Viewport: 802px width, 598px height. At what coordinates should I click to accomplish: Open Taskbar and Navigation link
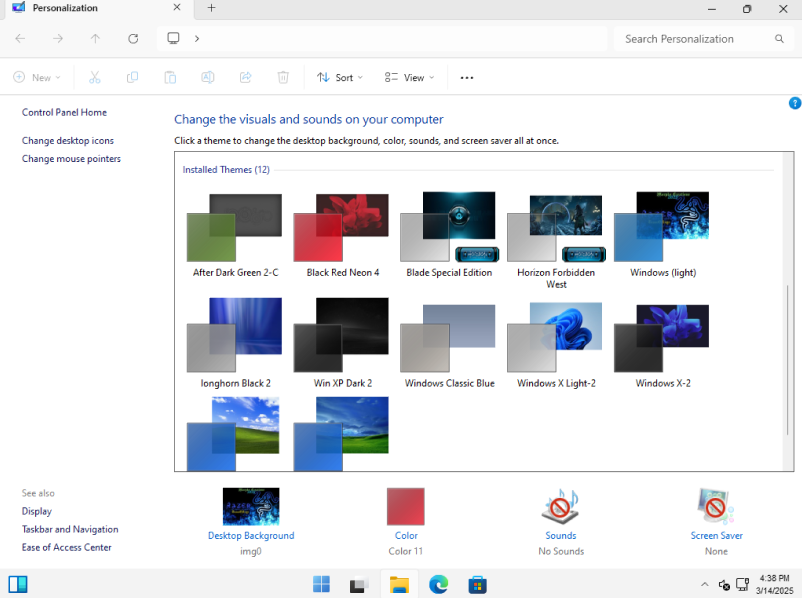tap(70, 529)
